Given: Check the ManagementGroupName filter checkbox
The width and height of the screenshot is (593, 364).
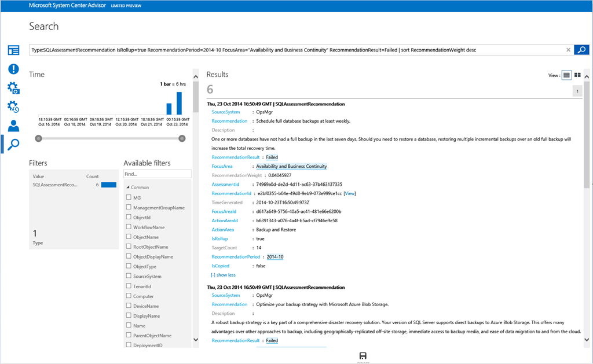Looking at the screenshot, I should click(x=129, y=207).
